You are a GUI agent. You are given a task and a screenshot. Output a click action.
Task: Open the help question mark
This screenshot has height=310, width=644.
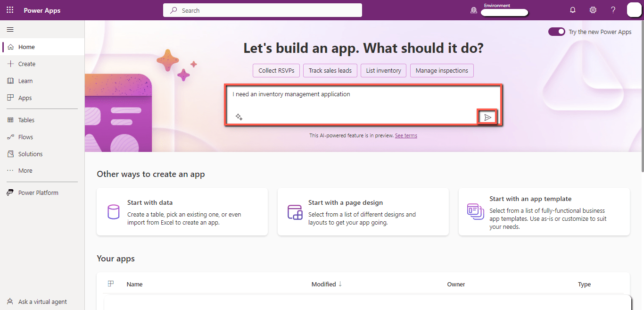613,10
